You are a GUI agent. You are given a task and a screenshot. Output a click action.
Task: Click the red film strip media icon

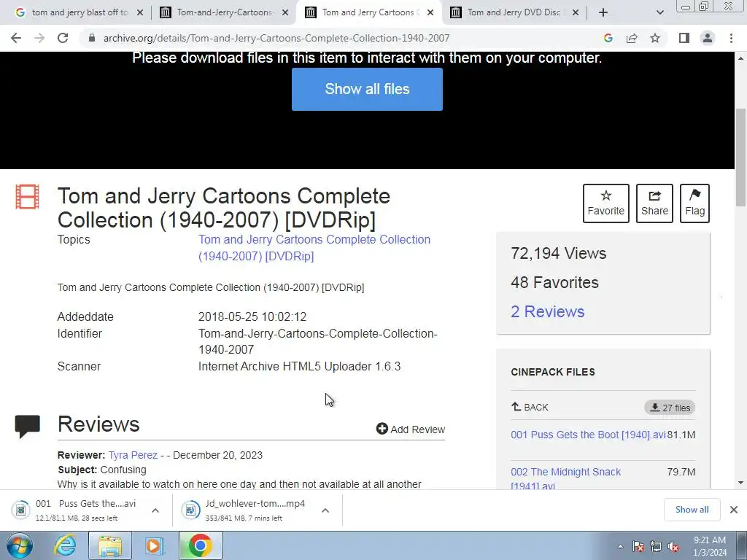click(x=27, y=197)
